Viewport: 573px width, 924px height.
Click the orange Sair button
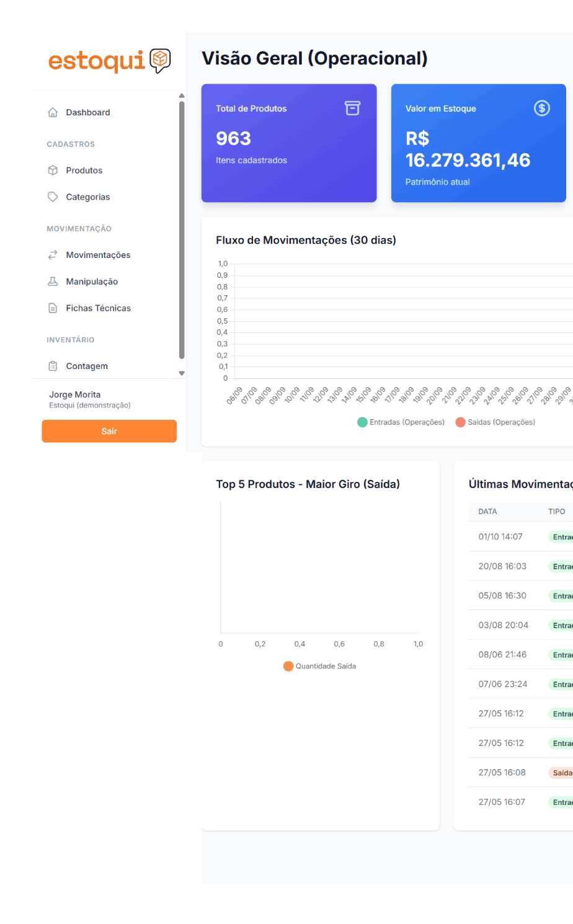[109, 431]
